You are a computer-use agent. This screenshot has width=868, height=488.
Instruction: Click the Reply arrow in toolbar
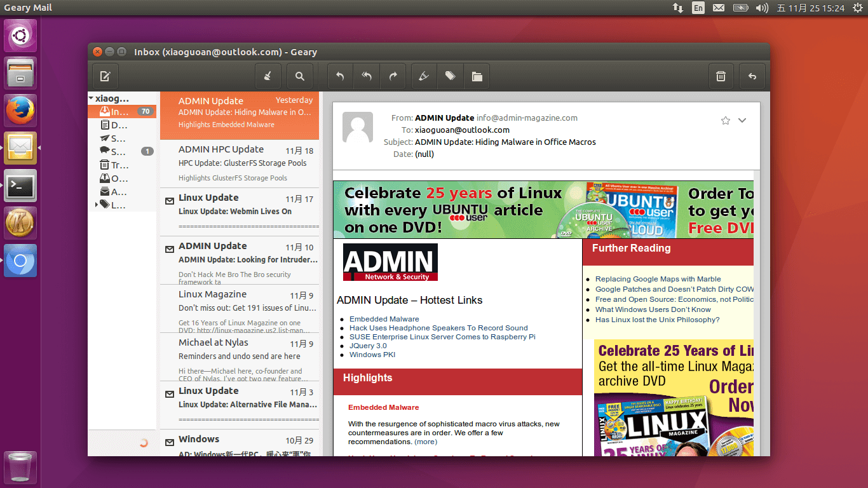click(340, 76)
